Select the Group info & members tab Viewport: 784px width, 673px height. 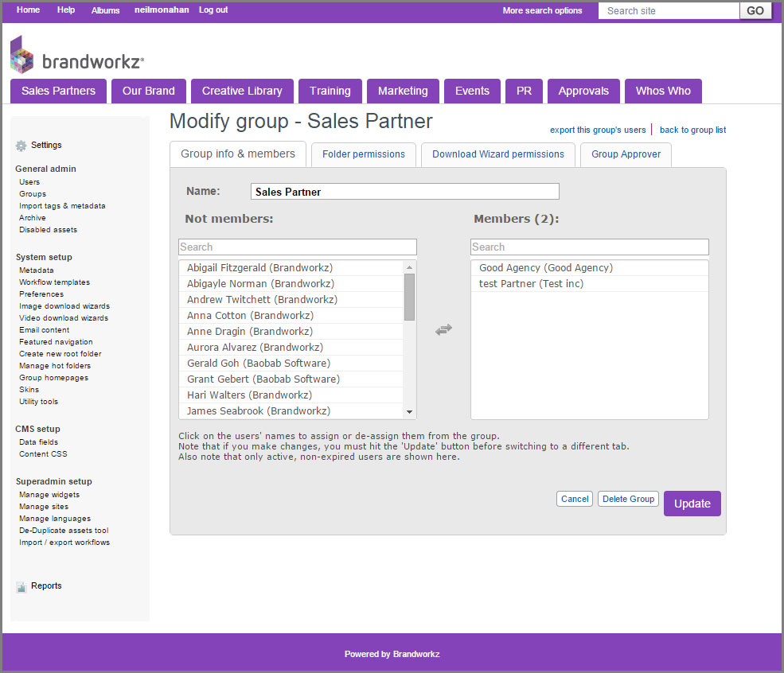(238, 154)
